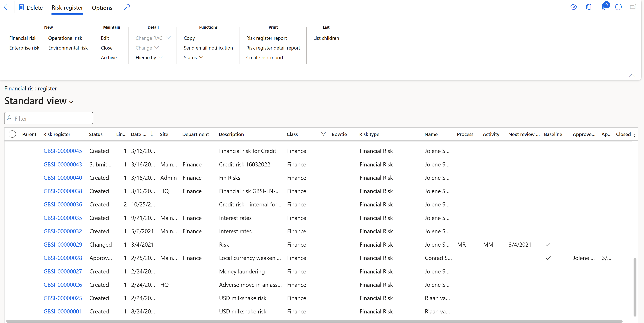
Task: Collapse the ribbon with the chevron
Action: tap(632, 75)
